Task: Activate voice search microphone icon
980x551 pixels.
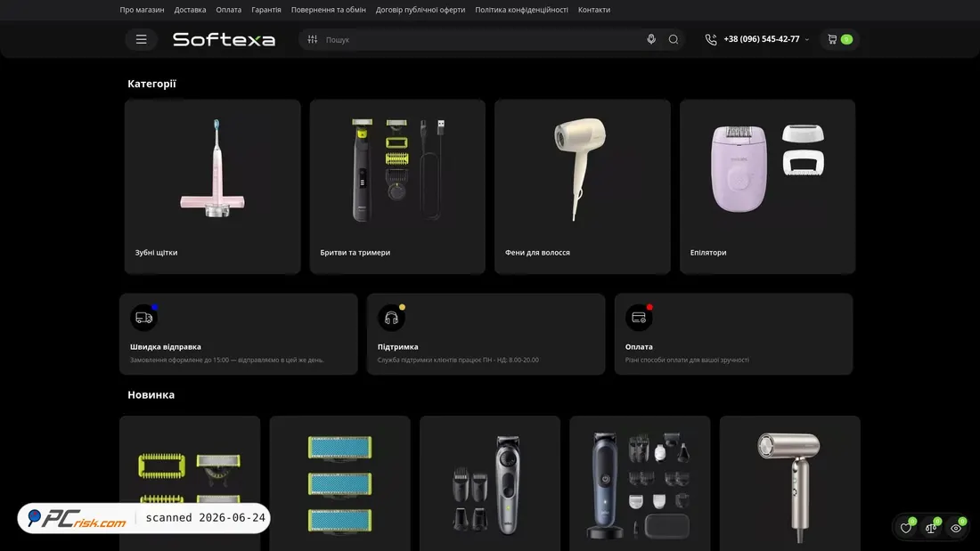Action: (651, 39)
